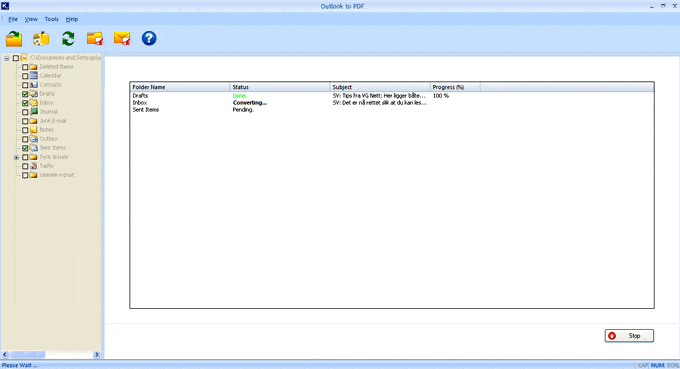Click the mailbox toolbar icon

tap(41, 39)
